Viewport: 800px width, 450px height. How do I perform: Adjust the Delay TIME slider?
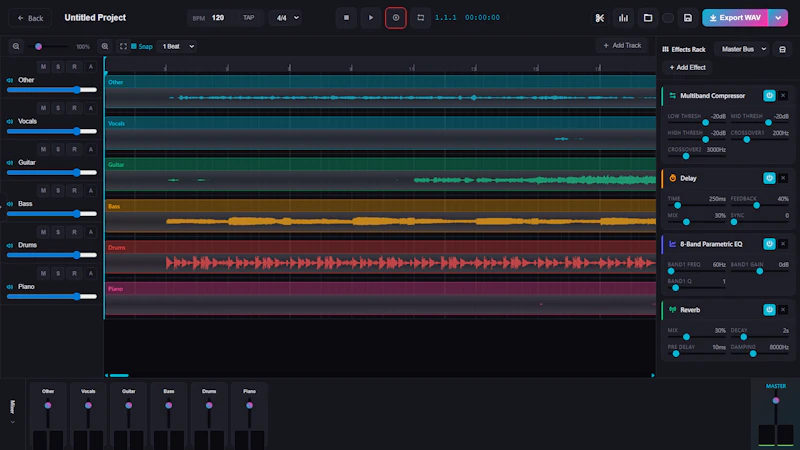[696, 205]
